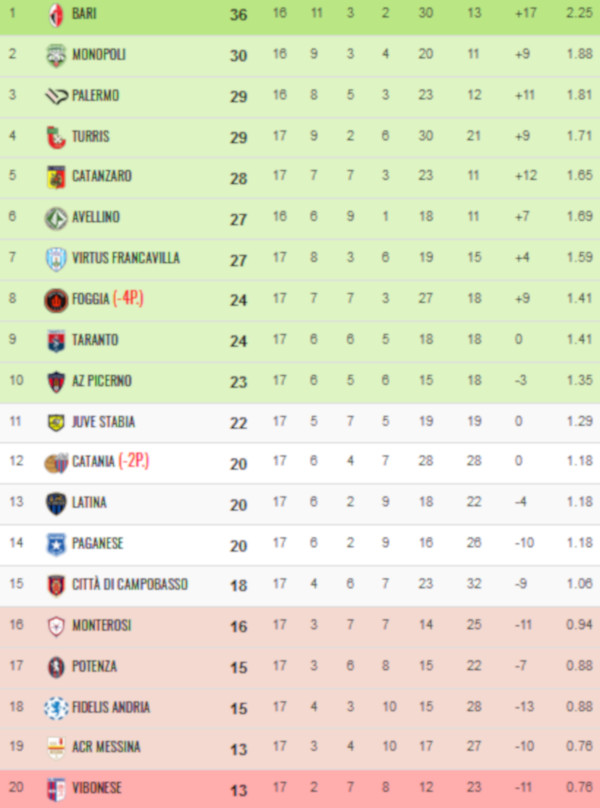Click the Bari club crest
The image size is (600, 808).
point(56,14)
